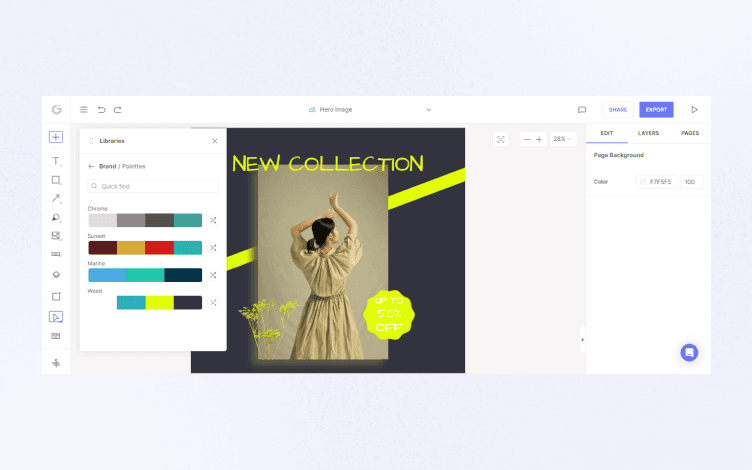The width and height of the screenshot is (752, 470).
Task: Click the fit-to-screen icon
Action: [x=501, y=140]
